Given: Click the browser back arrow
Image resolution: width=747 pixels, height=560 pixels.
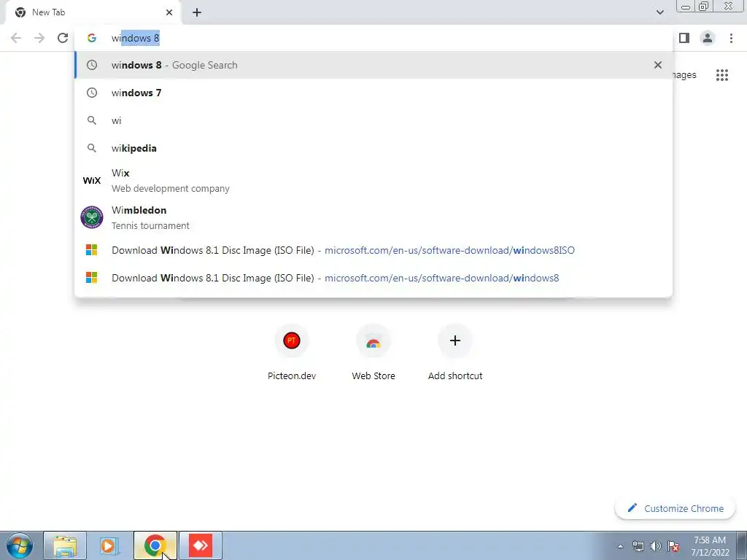Looking at the screenshot, I should point(16,38).
